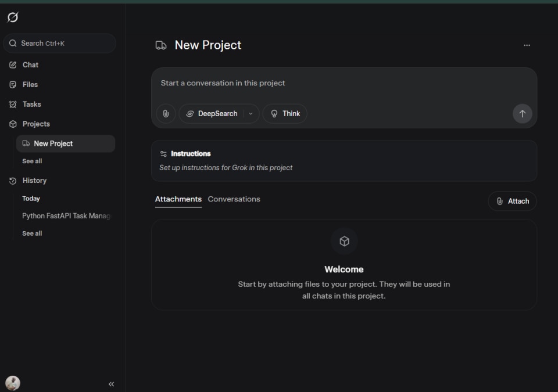Image resolution: width=558 pixels, height=392 pixels.
Task: Toggle DeepSearch mode on
Action: [x=212, y=114]
